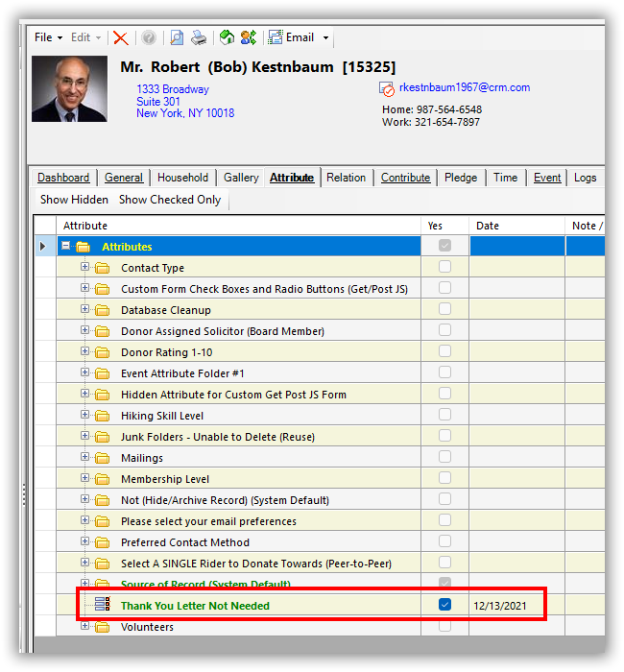Collapse the root Attributes tree node
Image resolution: width=624 pixels, height=672 pixels.
[66, 247]
